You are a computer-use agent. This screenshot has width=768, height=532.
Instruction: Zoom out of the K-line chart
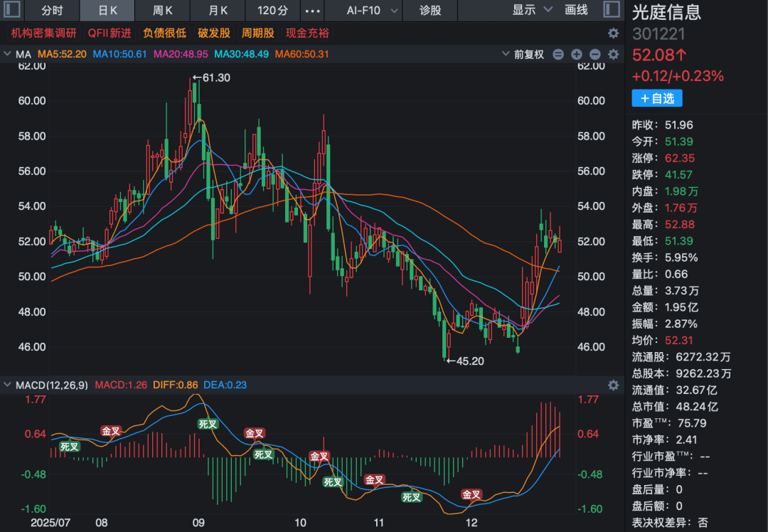click(x=594, y=54)
